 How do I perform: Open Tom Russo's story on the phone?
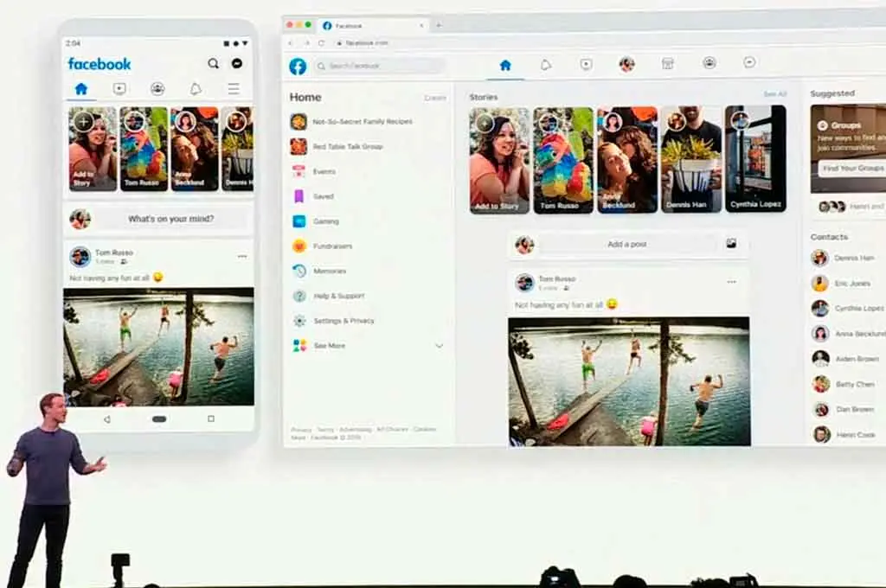(x=144, y=149)
